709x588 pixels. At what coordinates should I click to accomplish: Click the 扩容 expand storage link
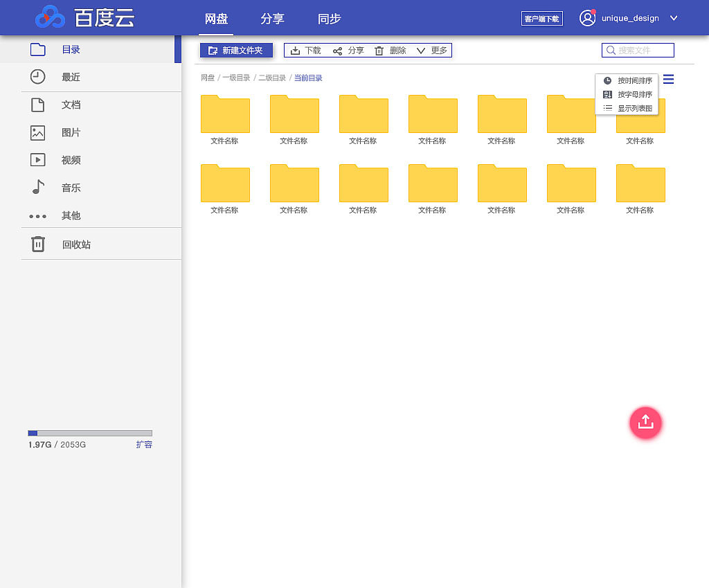click(144, 445)
